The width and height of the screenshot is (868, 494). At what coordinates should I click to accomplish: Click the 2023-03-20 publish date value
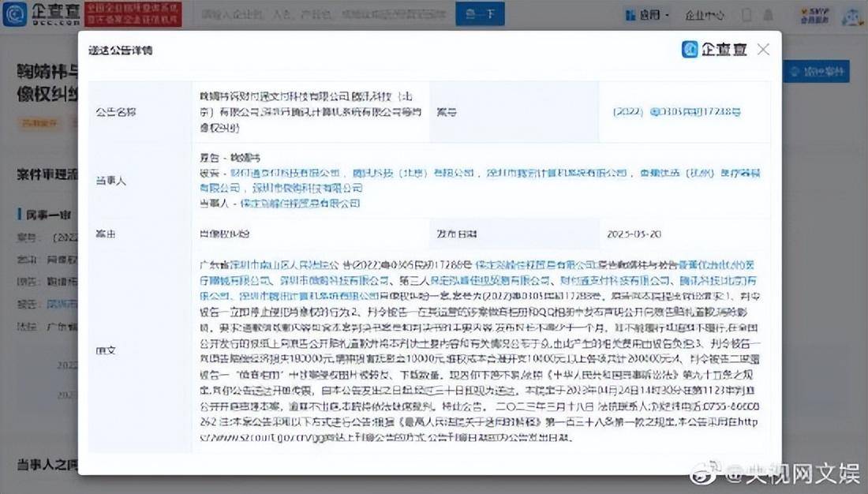[x=634, y=234]
